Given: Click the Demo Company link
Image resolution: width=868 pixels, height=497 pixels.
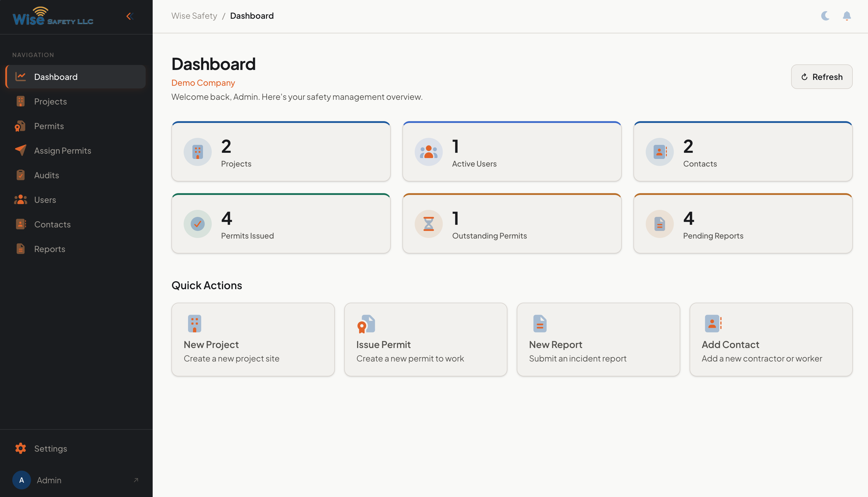Looking at the screenshot, I should coord(203,83).
